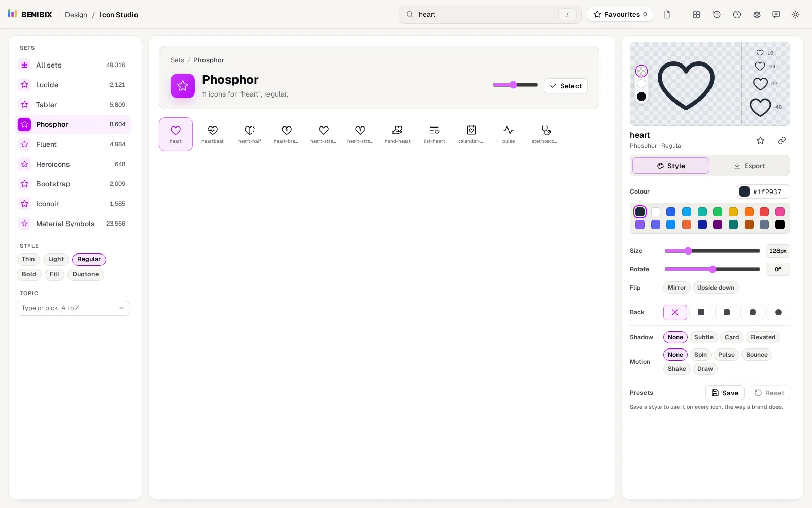Select the Lucide set
Viewport: 812px width, 508px height.
tap(74, 85)
